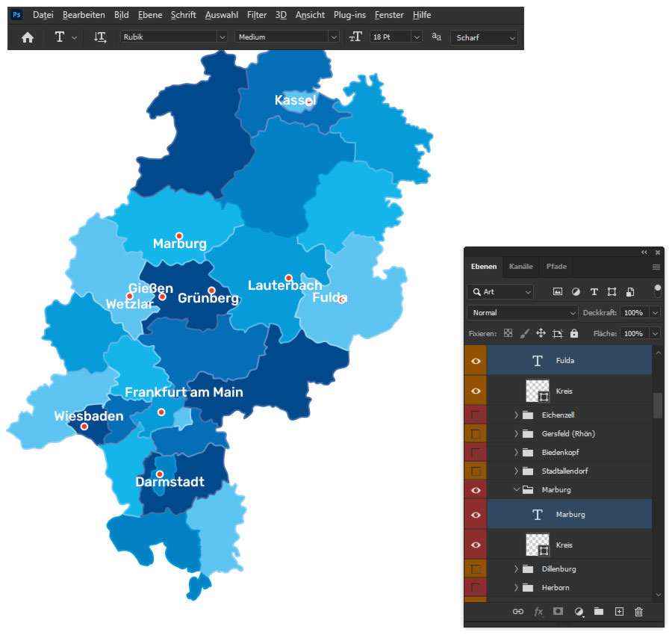Hide the Marburg group

tap(476, 490)
